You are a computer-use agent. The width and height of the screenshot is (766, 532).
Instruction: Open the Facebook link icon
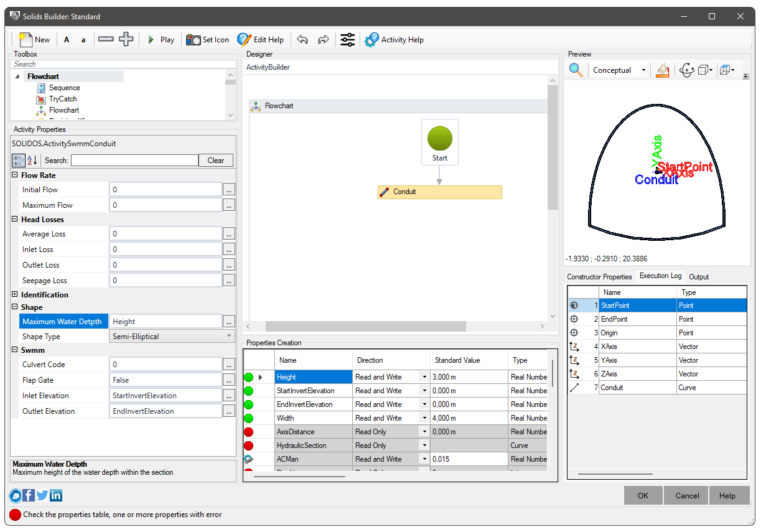[x=29, y=495]
